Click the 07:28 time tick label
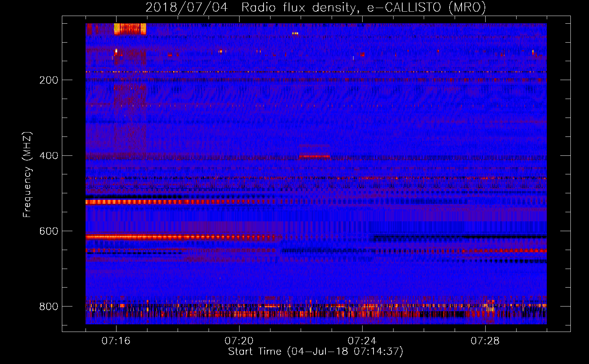This screenshot has width=589, height=364. point(485,341)
